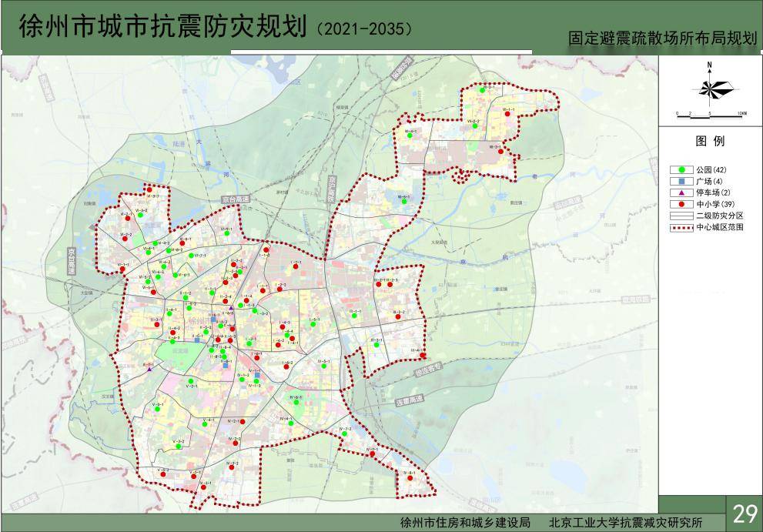Select the 固定避震疏散场所布局规划 subtitle

[662, 37]
